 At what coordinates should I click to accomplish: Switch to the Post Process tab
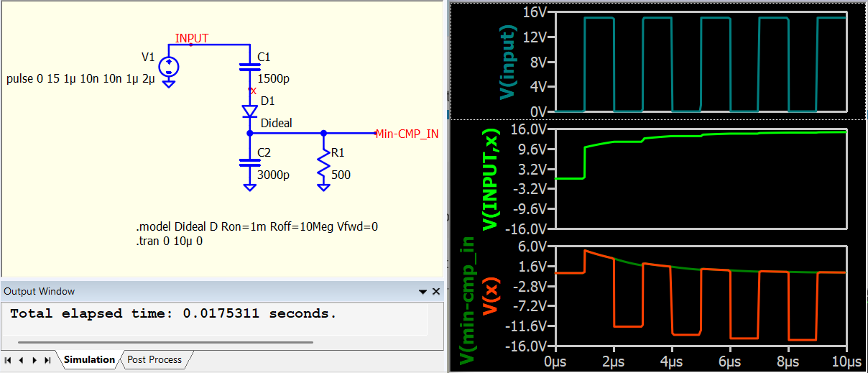point(154,359)
